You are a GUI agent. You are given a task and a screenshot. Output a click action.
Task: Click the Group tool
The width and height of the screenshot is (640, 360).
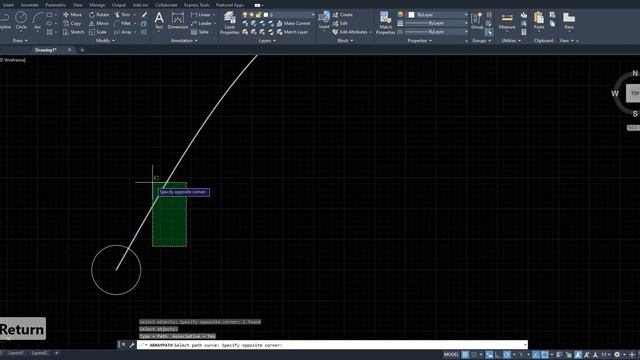pyautogui.click(x=476, y=20)
